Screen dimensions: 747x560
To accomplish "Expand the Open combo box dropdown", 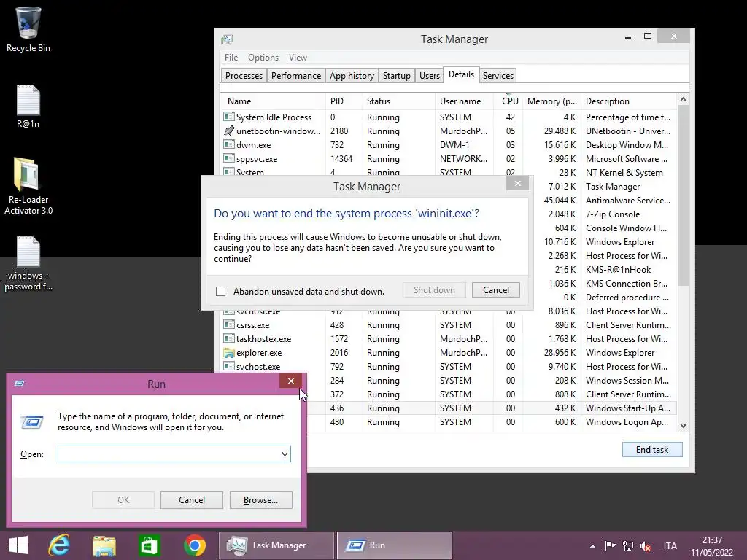I will tap(285, 454).
